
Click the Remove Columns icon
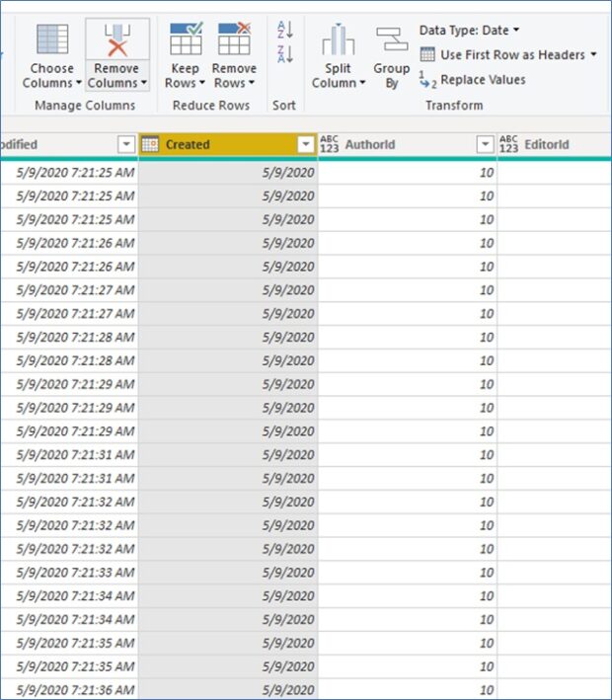(x=117, y=40)
